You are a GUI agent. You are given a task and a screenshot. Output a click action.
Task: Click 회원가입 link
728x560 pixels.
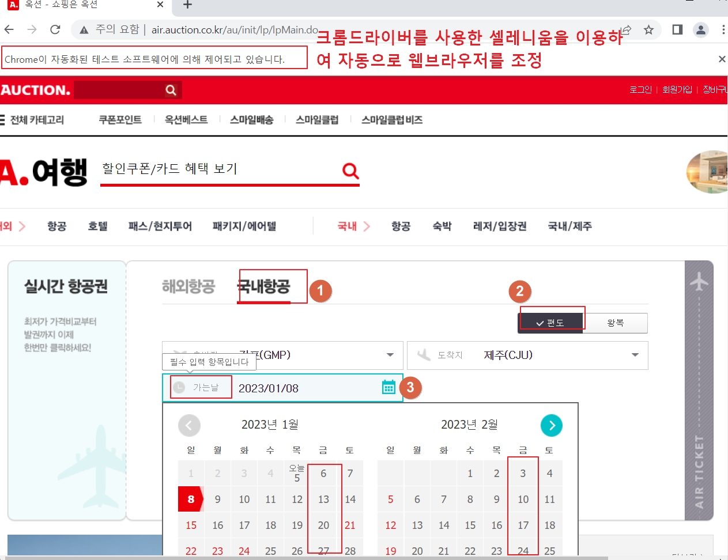[677, 89]
